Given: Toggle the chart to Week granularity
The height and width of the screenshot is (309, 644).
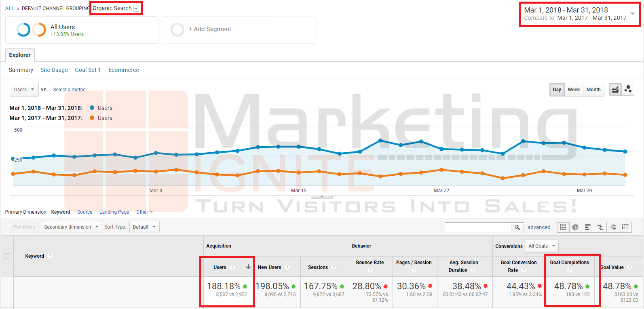Looking at the screenshot, I should [573, 90].
